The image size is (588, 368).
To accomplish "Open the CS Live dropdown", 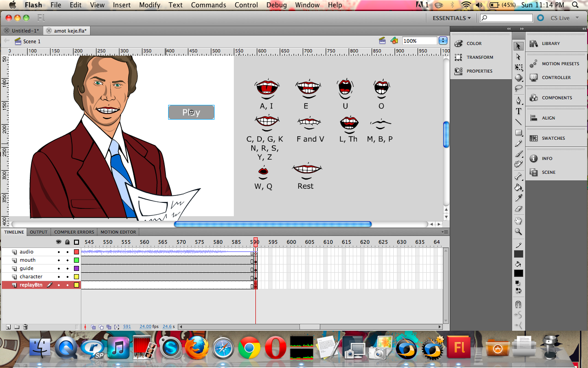I will pyautogui.click(x=562, y=18).
